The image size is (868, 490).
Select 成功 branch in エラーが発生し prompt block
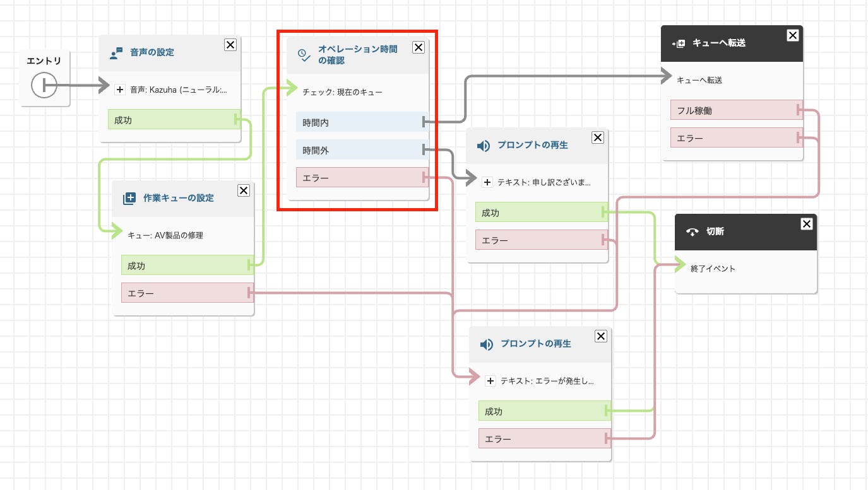pos(544,412)
